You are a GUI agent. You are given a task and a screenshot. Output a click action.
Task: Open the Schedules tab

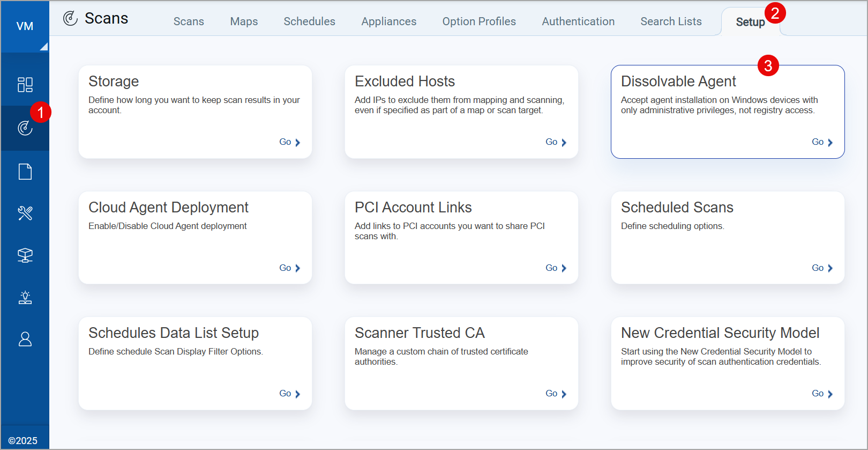tap(309, 21)
